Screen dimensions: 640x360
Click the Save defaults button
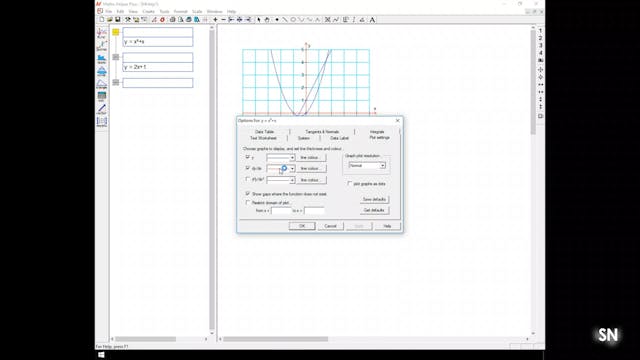click(374, 199)
